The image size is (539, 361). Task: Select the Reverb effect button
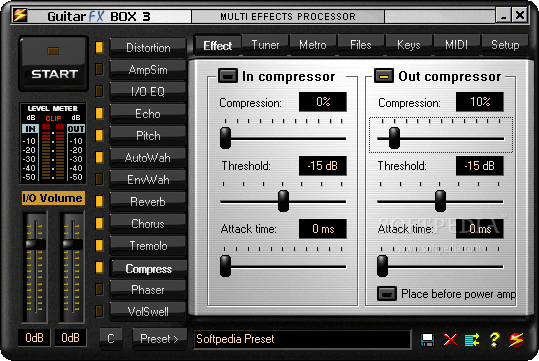click(x=148, y=201)
